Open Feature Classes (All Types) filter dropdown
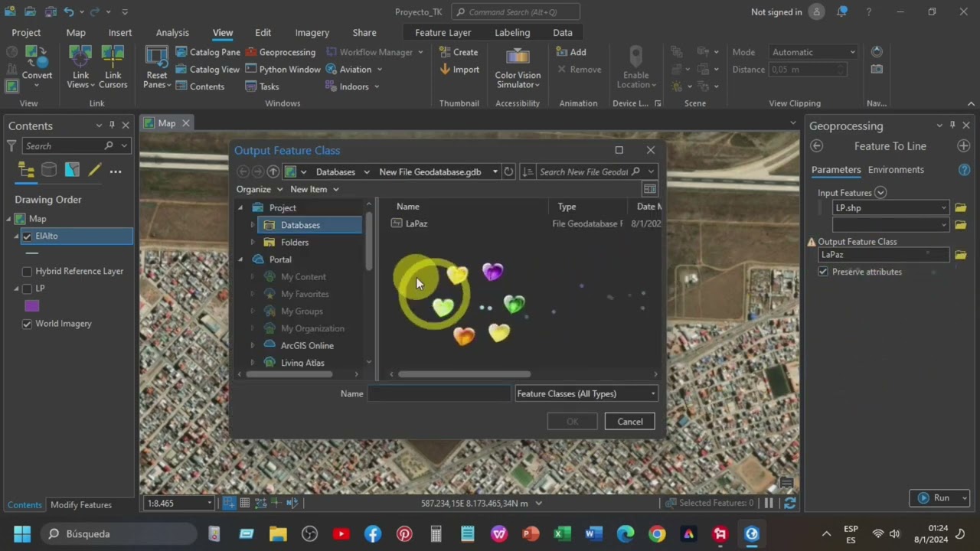This screenshot has width=980, height=551. point(586,394)
